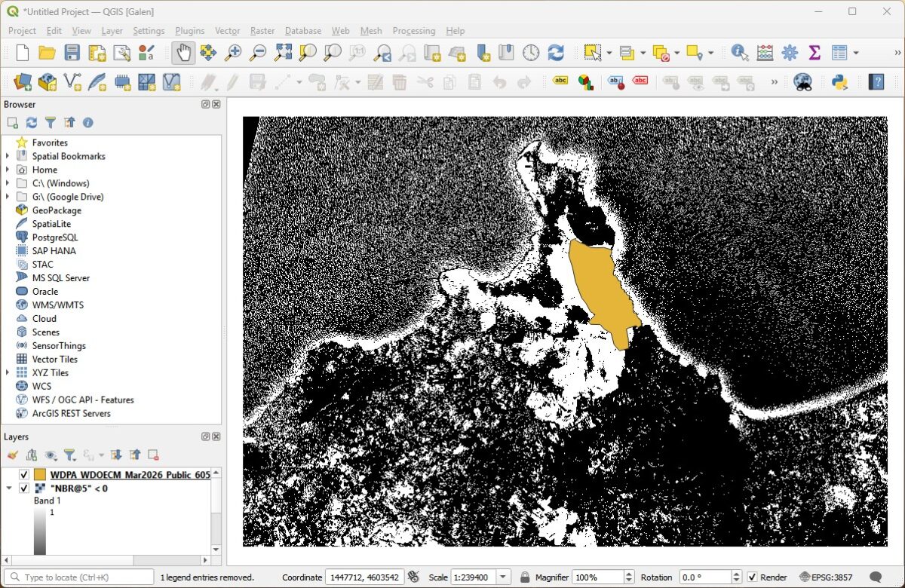Open the Vector menu
Screen dimensions: 905x588
(x=227, y=31)
